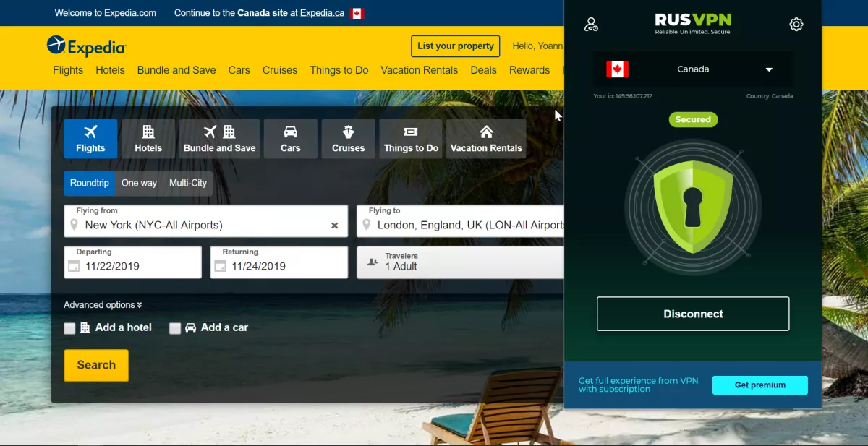Open the Canada country dropdown in RusVPN
The width and height of the screenshot is (868, 446).
click(693, 69)
